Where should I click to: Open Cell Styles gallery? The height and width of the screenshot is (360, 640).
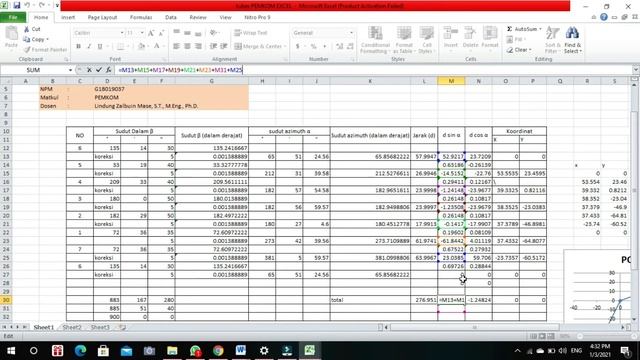(x=427, y=40)
